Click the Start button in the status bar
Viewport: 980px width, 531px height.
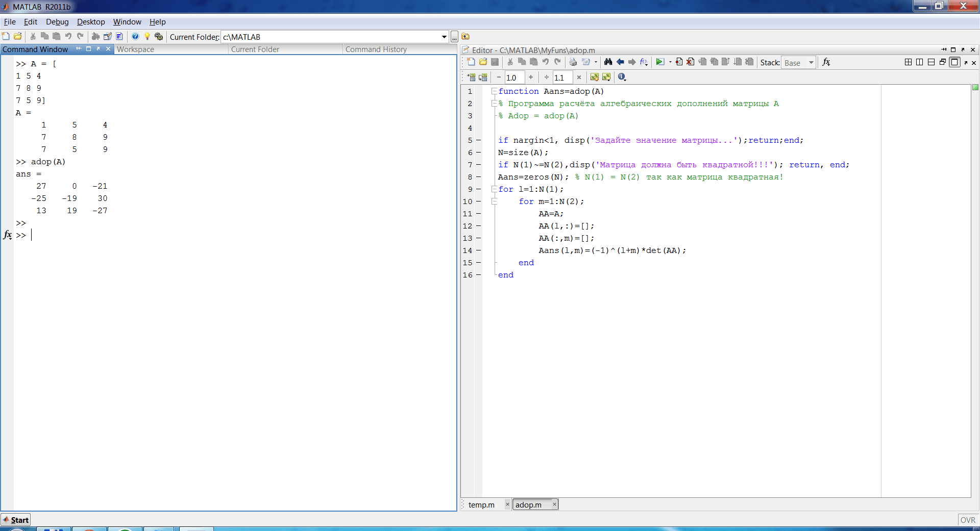(16, 520)
